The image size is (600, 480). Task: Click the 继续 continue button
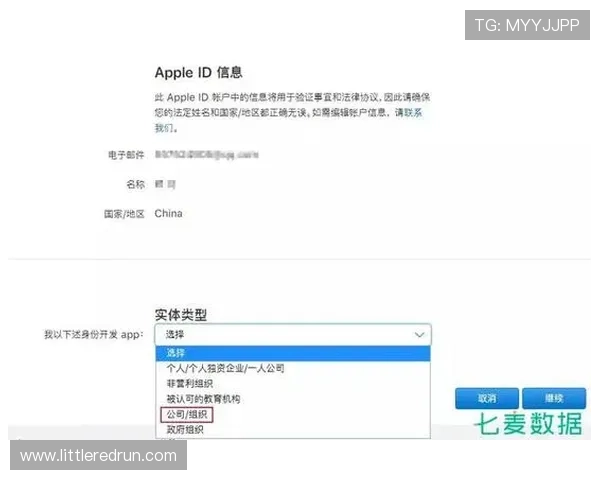[554, 398]
